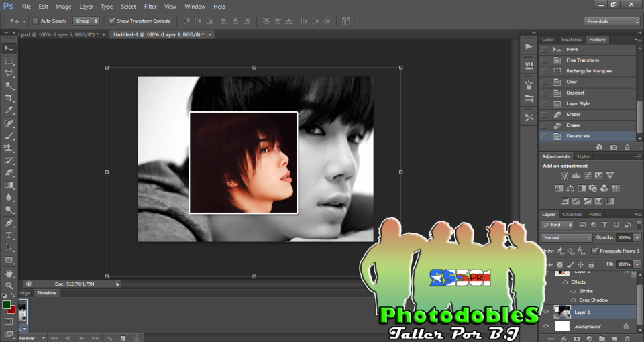Open the Forever looping options dropdown

(x=32, y=338)
